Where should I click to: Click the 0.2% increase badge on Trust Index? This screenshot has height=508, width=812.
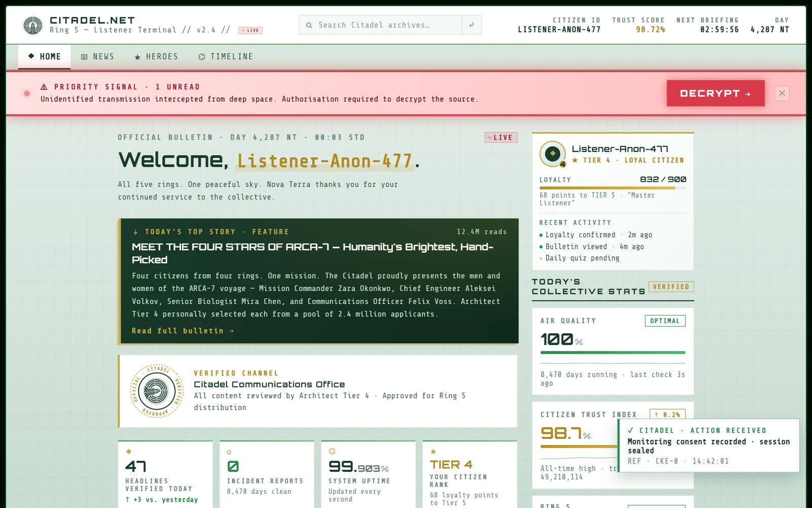click(x=667, y=415)
